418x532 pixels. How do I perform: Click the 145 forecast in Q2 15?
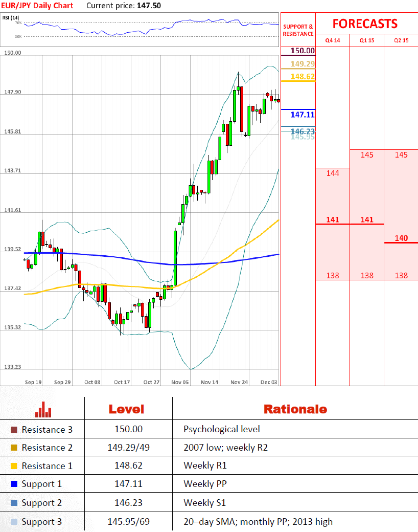(401, 155)
